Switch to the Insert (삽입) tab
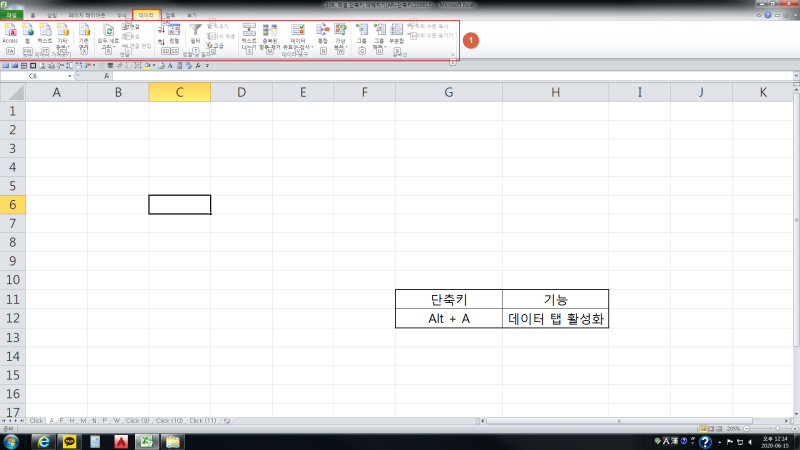Image resolution: width=800 pixels, height=450 pixels. 52,15
